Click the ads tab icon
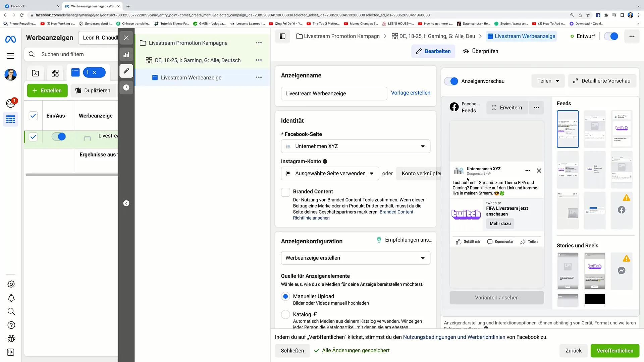 click(75, 72)
